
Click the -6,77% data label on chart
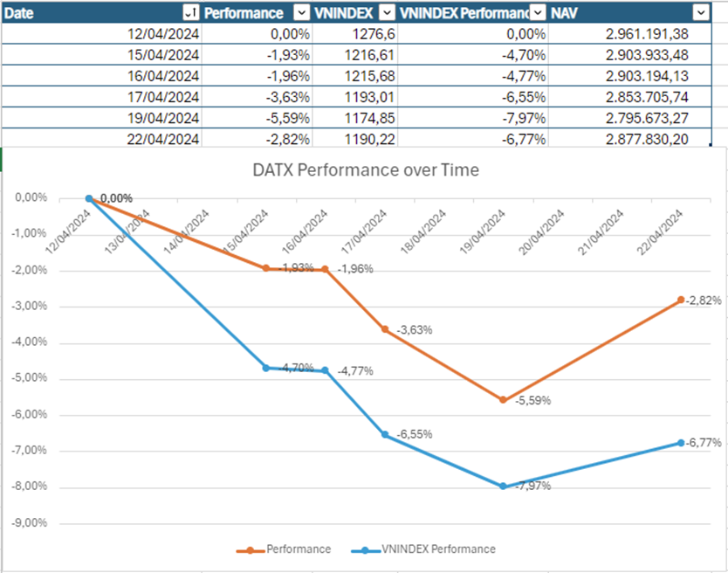704,443
